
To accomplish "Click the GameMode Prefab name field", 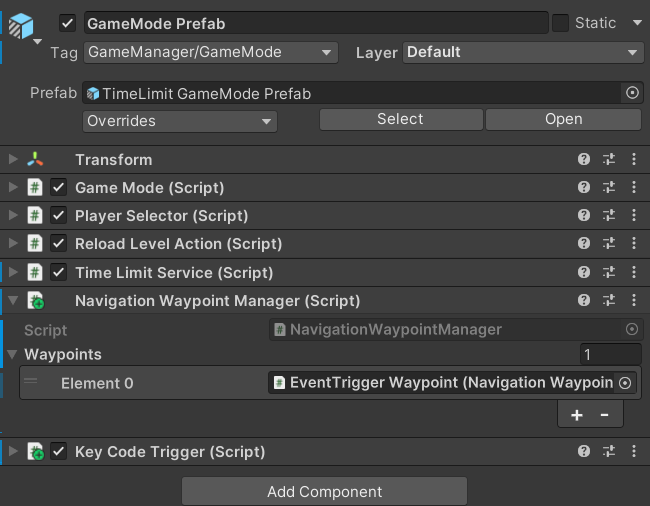I will tap(316, 23).
